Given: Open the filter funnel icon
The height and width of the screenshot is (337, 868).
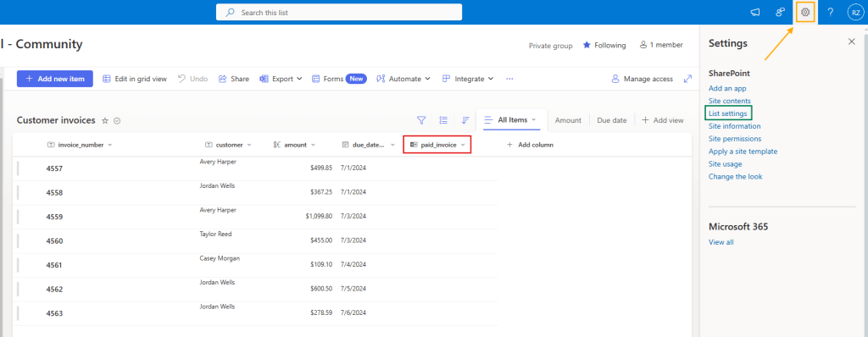Looking at the screenshot, I should (x=421, y=119).
